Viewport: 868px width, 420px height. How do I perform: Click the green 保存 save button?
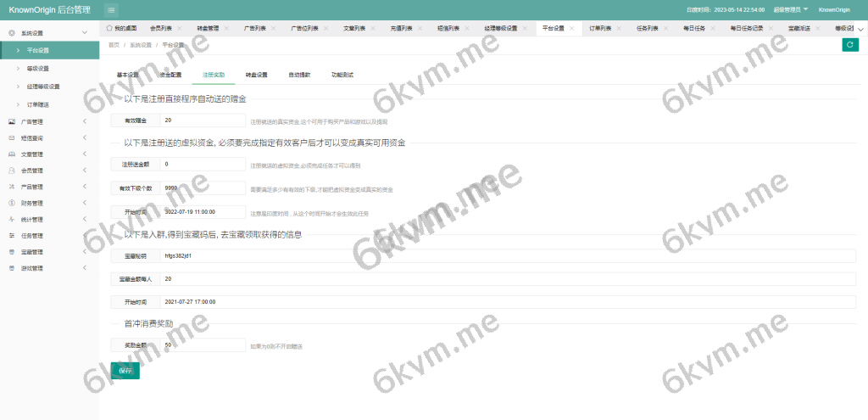[x=125, y=371]
